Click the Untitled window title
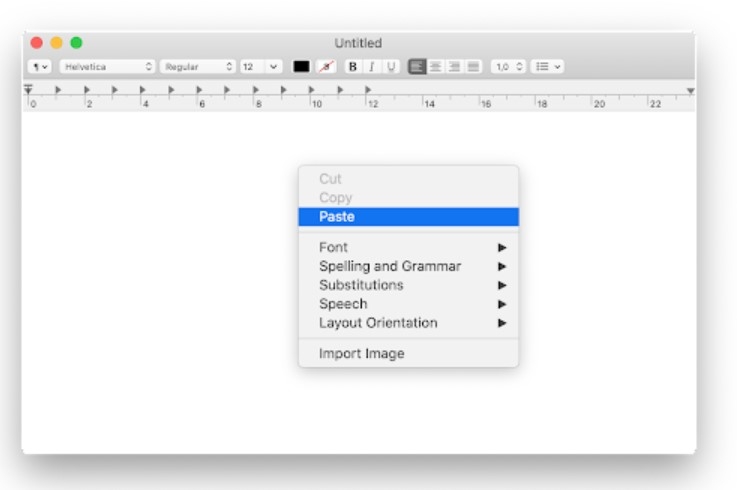 (358, 43)
